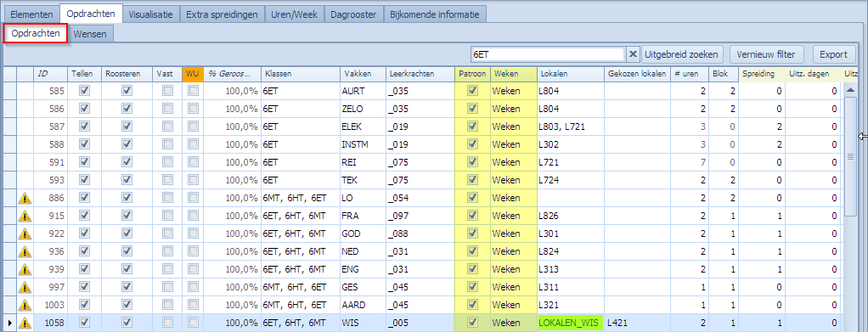This screenshot has height=332, width=868.
Task: Click the Uitgebreid zoeken button
Action: tap(683, 54)
